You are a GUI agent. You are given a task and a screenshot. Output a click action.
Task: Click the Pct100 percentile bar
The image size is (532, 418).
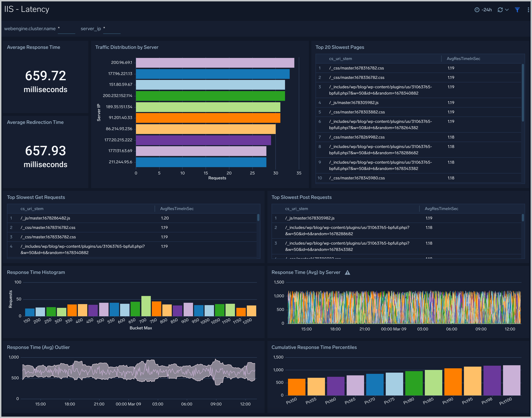coord(512,380)
